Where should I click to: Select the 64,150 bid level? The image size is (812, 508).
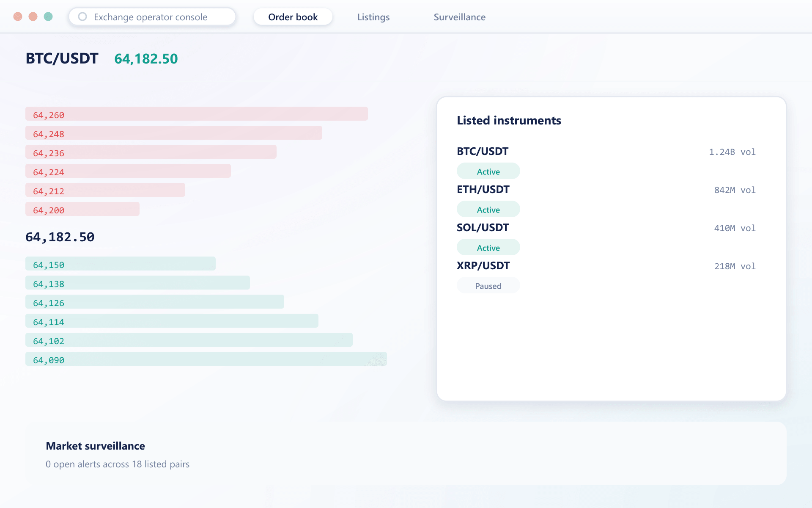(x=121, y=264)
